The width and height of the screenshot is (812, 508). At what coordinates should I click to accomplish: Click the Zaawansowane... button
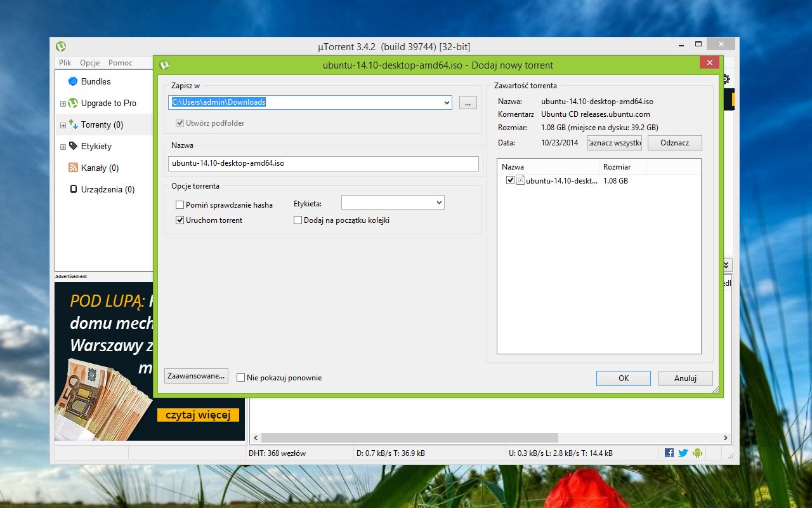[x=196, y=376]
